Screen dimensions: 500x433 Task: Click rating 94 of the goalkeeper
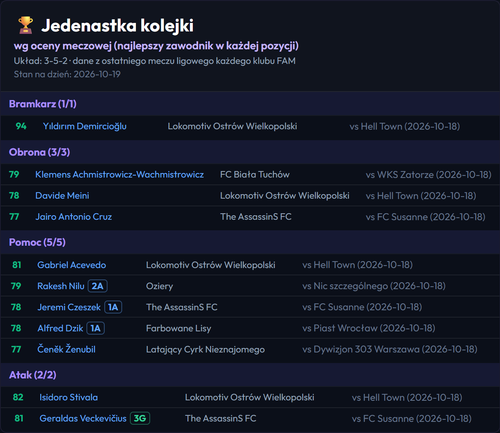(x=21, y=126)
